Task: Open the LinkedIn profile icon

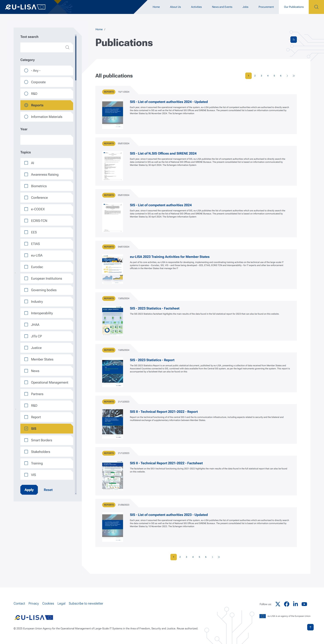Action: (x=295, y=604)
